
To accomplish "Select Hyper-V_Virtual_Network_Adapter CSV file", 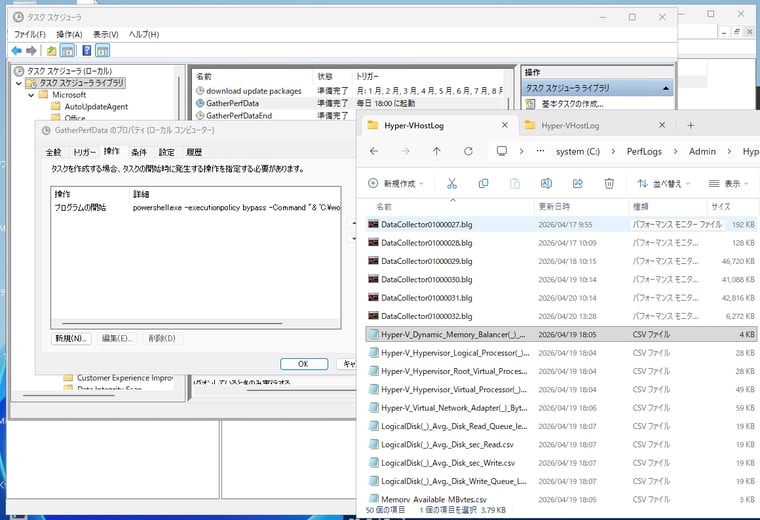I will coord(561,408).
